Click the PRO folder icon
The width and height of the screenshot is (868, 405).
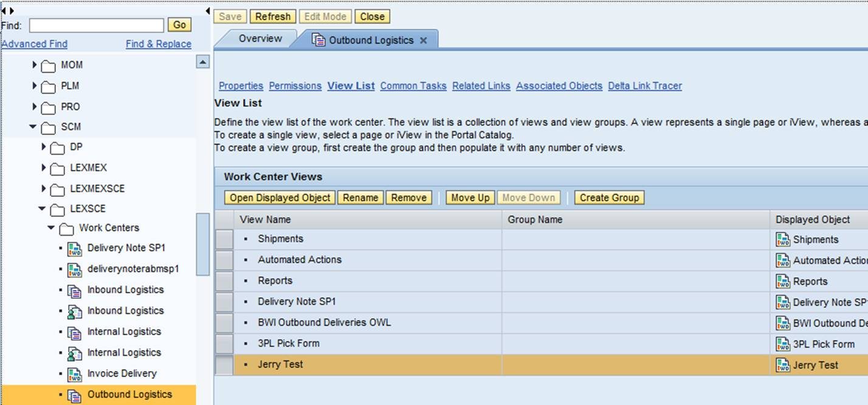coord(49,107)
